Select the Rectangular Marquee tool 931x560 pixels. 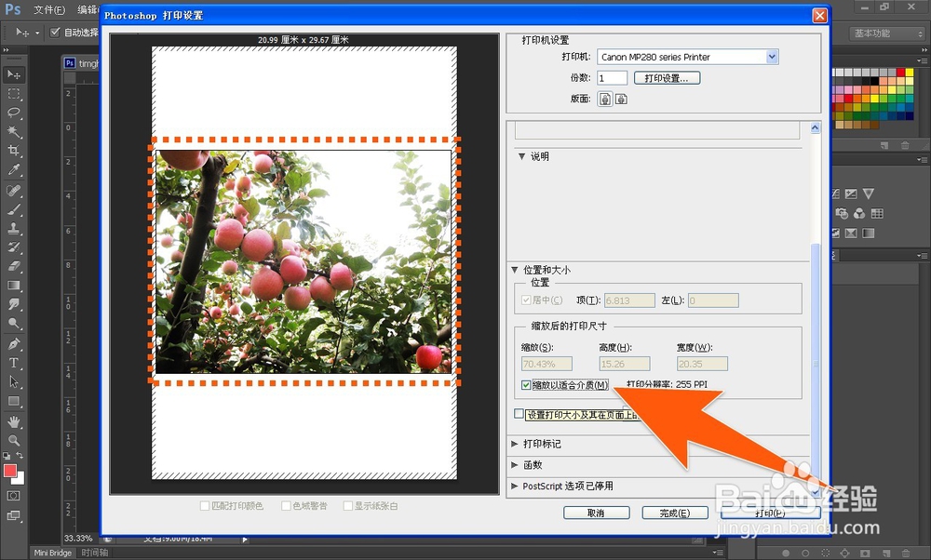[14, 94]
